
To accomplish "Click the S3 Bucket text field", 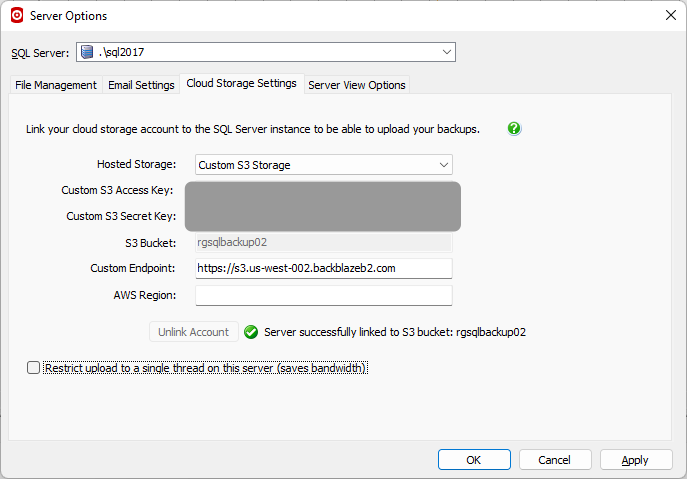I will click(323, 242).
